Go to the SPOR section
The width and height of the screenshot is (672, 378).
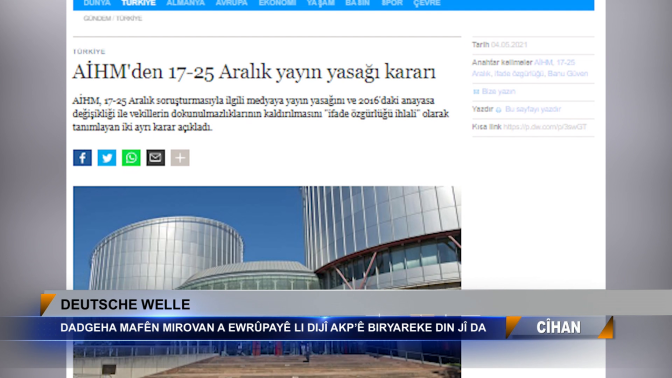coord(392,3)
